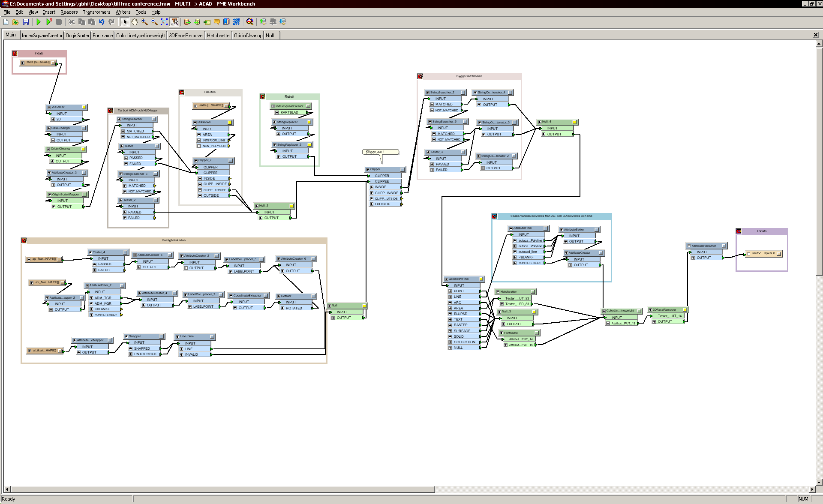Click the vertical scrollbar down arrow
Image resolution: width=823 pixels, height=504 pixels.
tap(819, 482)
